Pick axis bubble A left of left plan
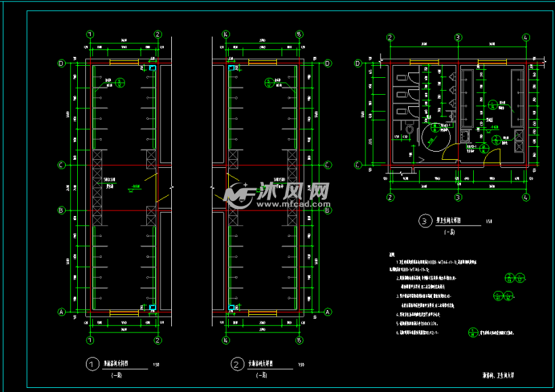The image size is (555, 392). [62, 312]
